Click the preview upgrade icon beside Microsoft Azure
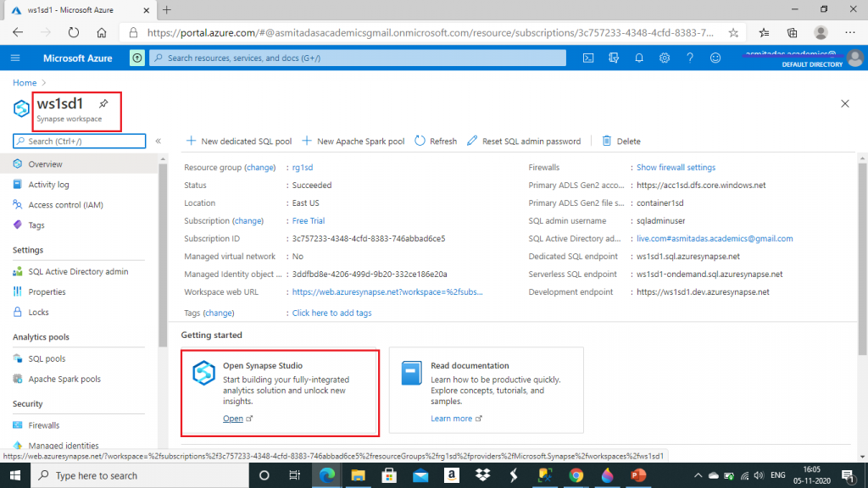The image size is (868, 488). pos(136,58)
